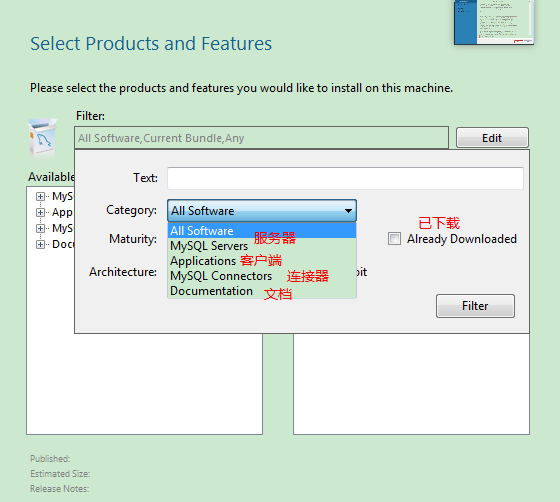Expand the first MySQL tree node
Screen dimensions: 560x502
(x=40, y=196)
